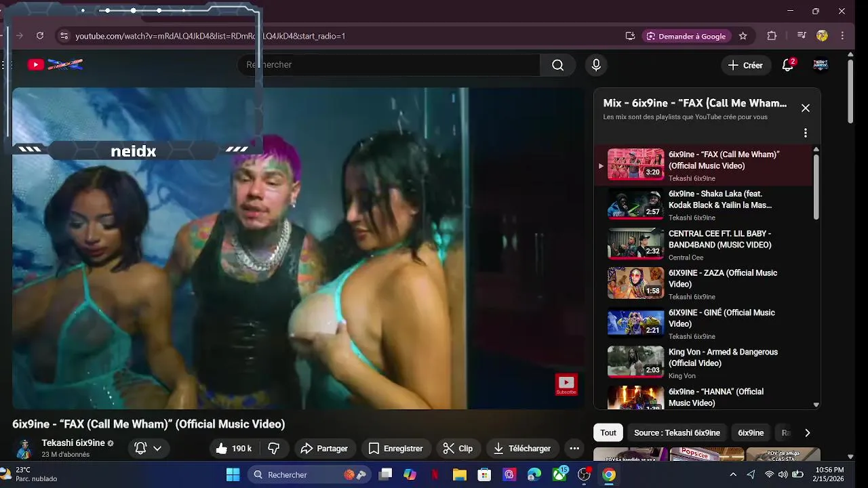Click the video title text
This screenshot has width=868, height=488.
(149, 424)
